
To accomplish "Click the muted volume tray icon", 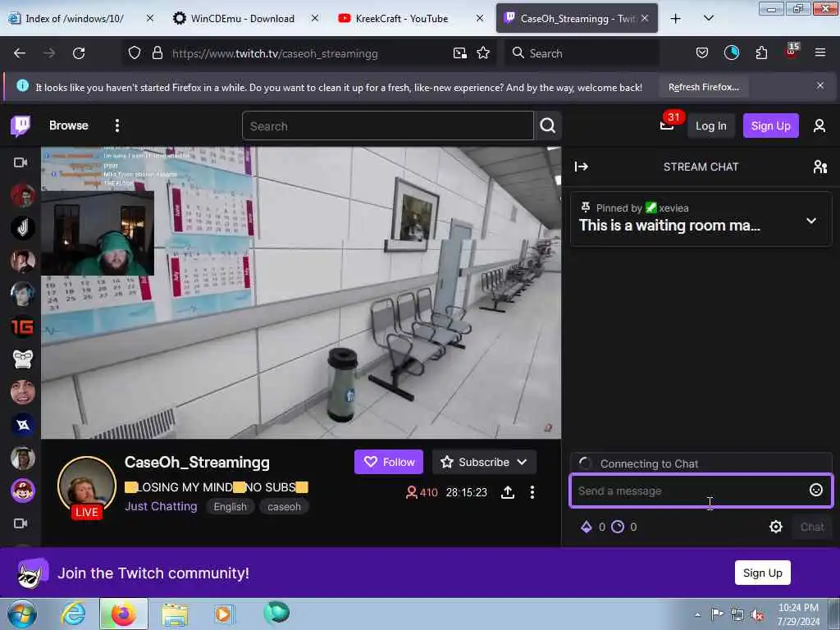I will tap(757, 615).
